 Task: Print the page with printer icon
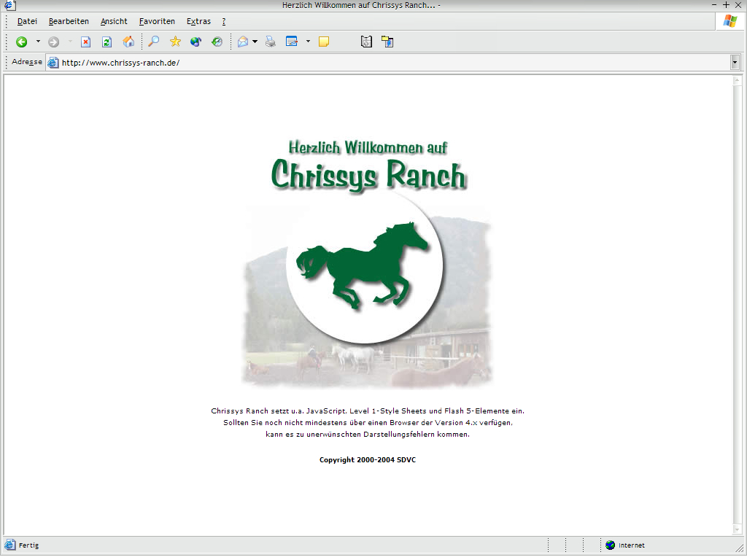271,42
